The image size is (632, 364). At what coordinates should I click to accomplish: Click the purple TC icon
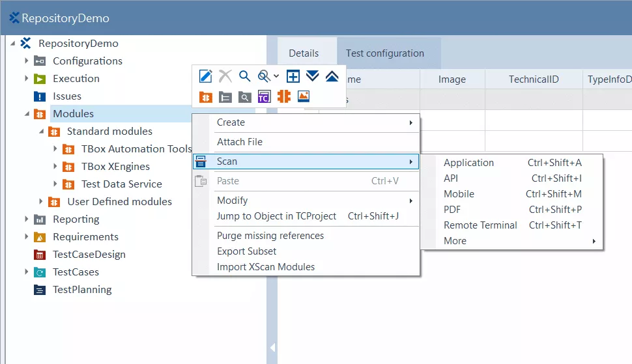pos(264,97)
